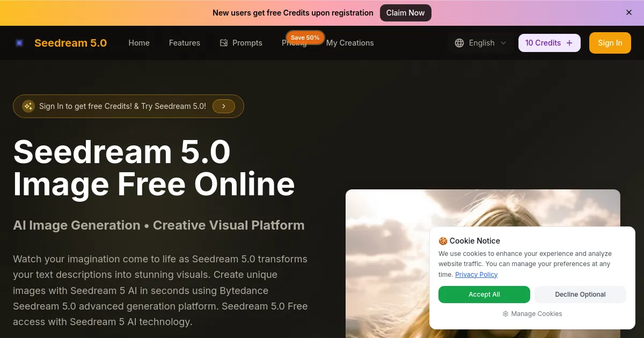Click the Save 50% badge over Pricing

coord(305,38)
